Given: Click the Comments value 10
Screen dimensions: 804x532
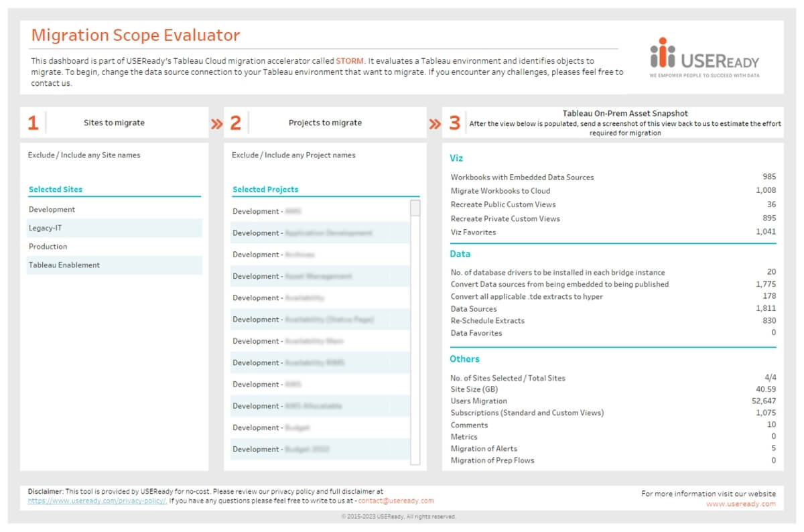Looking at the screenshot, I should tap(772, 424).
